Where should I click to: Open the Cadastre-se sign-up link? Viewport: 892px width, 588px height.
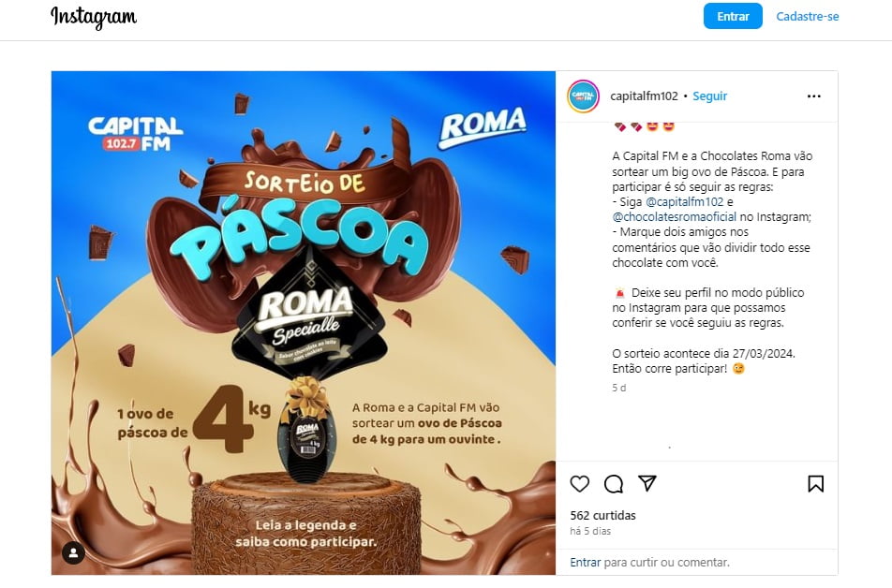point(808,17)
